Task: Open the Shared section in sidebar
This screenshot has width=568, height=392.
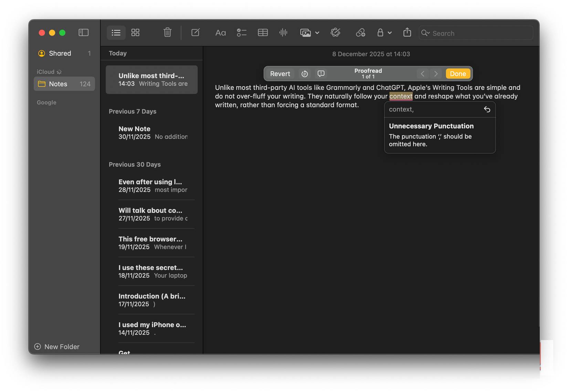Action: point(60,53)
